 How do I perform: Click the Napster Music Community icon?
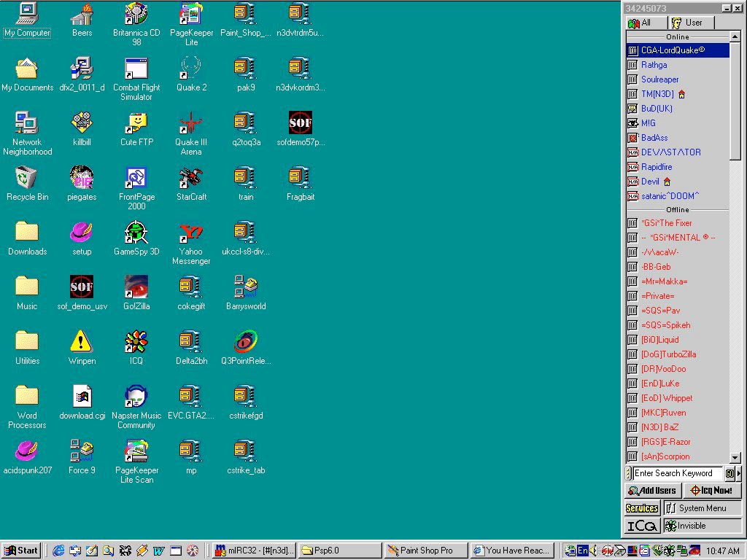click(136, 397)
